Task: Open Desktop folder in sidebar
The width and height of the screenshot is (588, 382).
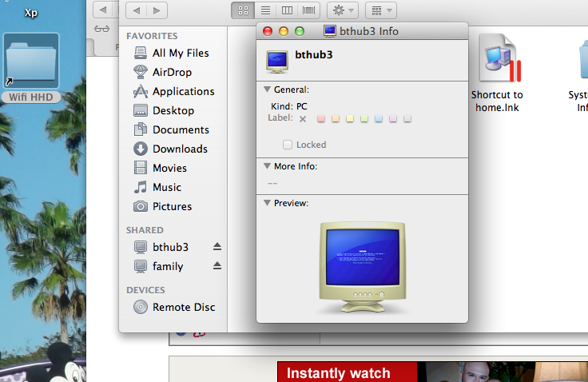Action: tap(164, 110)
